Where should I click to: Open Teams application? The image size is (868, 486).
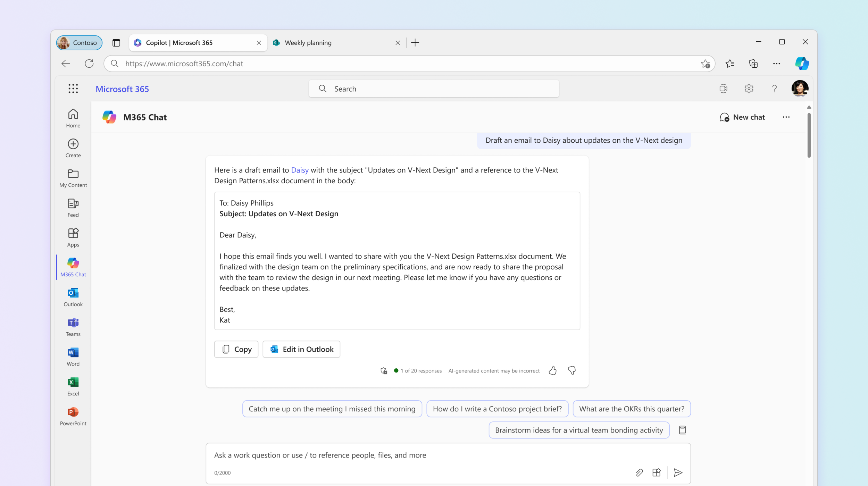pos(73,326)
